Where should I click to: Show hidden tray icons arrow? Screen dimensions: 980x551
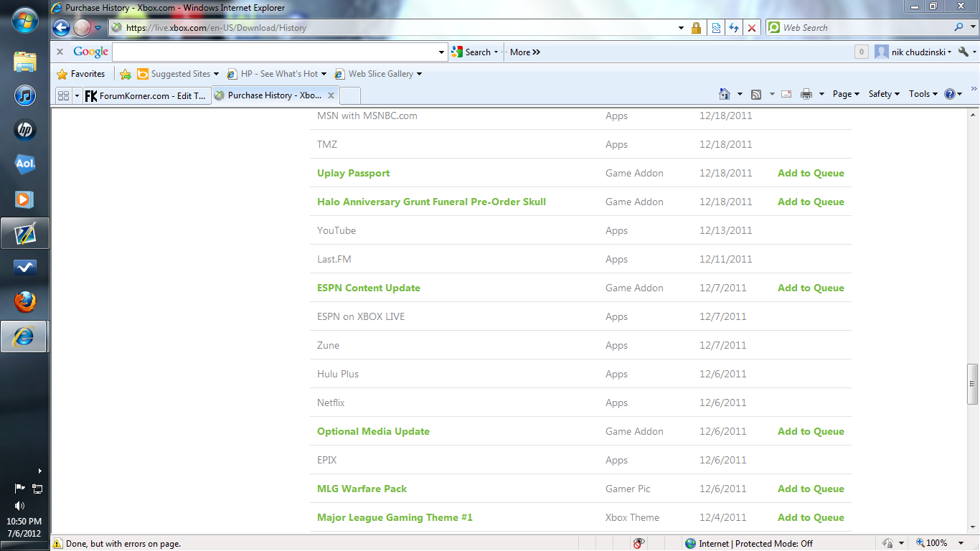(39, 471)
